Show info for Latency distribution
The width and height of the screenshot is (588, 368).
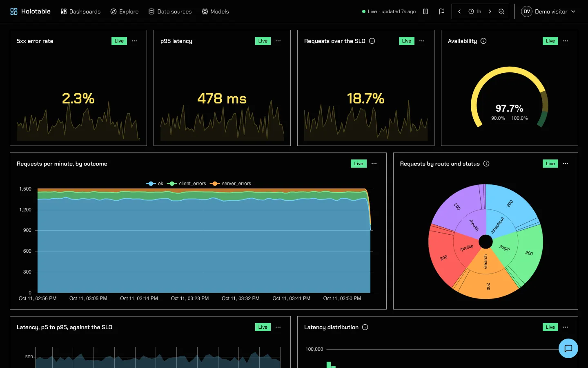click(x=365, y=327)
